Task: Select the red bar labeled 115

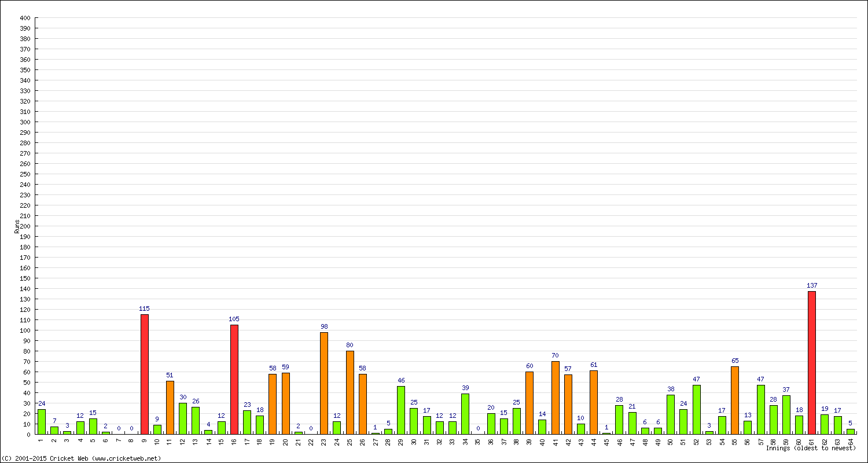Action: (145, 374)
